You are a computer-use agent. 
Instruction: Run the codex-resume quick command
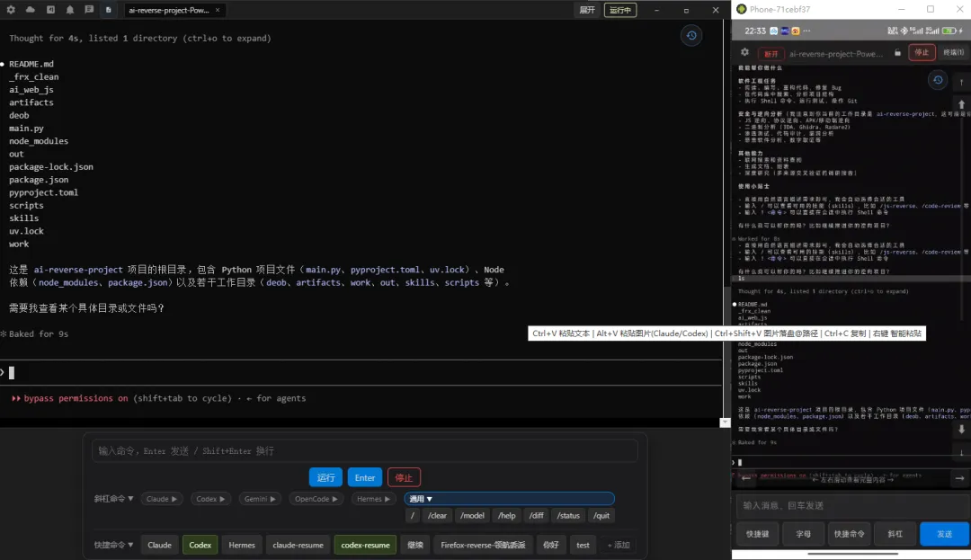(365, 545)
